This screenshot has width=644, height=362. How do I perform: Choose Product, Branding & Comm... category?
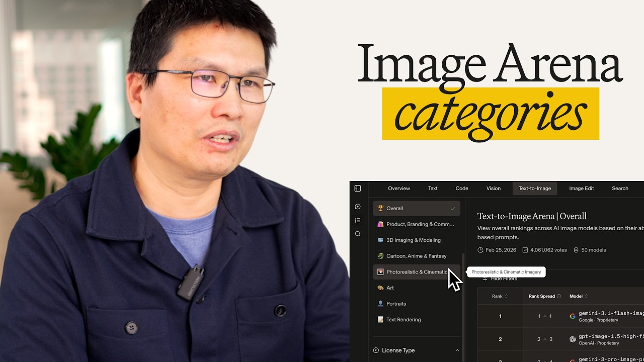click(x=417, y=224)
